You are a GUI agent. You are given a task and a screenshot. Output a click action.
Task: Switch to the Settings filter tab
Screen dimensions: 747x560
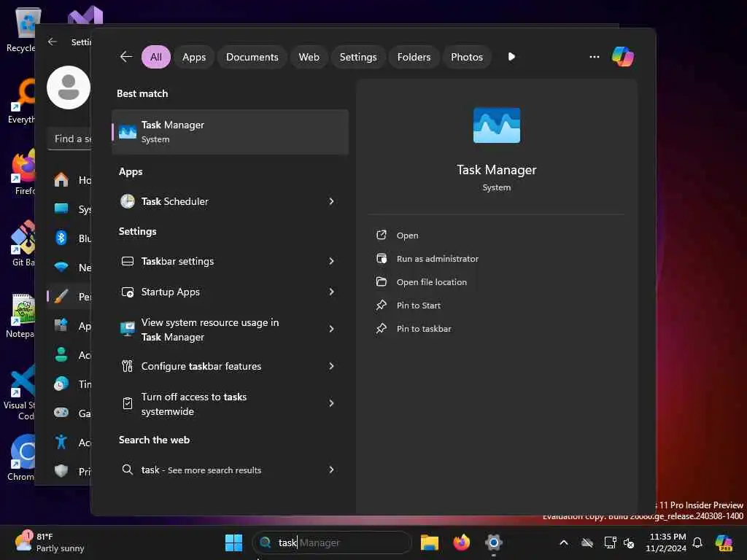[357, 57]
